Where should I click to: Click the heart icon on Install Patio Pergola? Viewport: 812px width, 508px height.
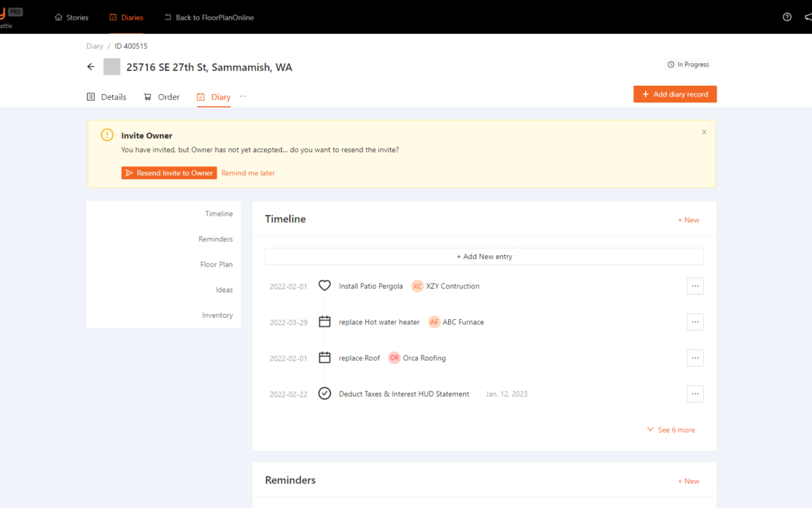point(324,285)
